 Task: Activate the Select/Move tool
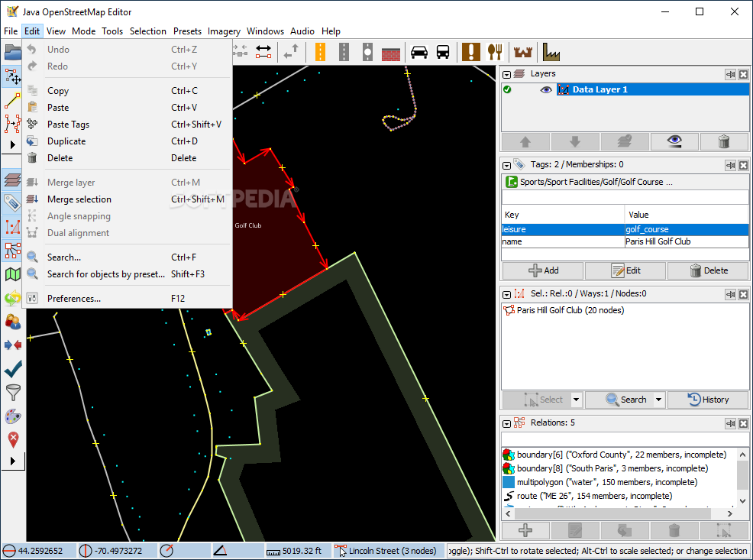11,76
